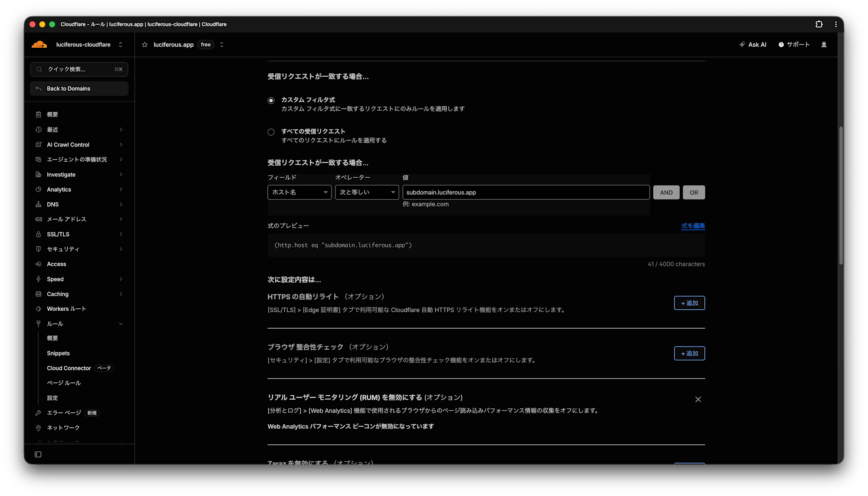Click the free plan badge

coord(206,45)
